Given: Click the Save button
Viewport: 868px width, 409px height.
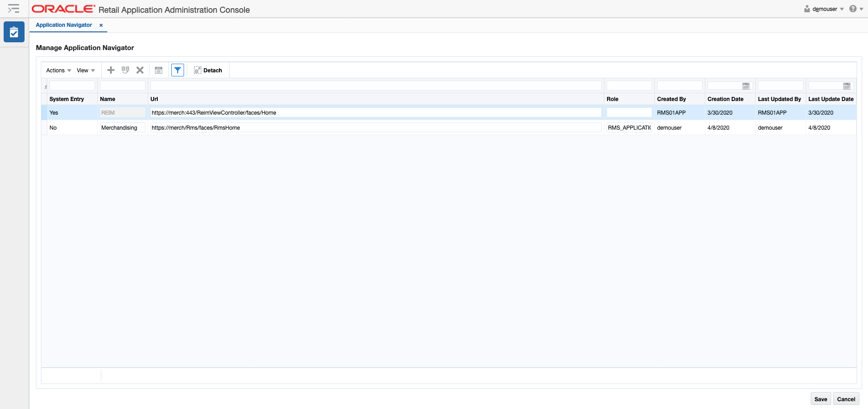Looking at the screenshot, I should [x=821, y=399].
